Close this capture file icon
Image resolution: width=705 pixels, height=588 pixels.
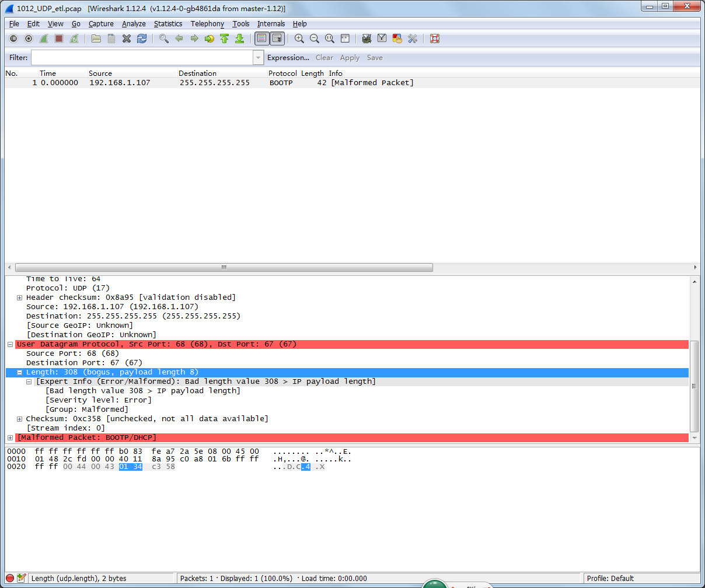[127, 38]
